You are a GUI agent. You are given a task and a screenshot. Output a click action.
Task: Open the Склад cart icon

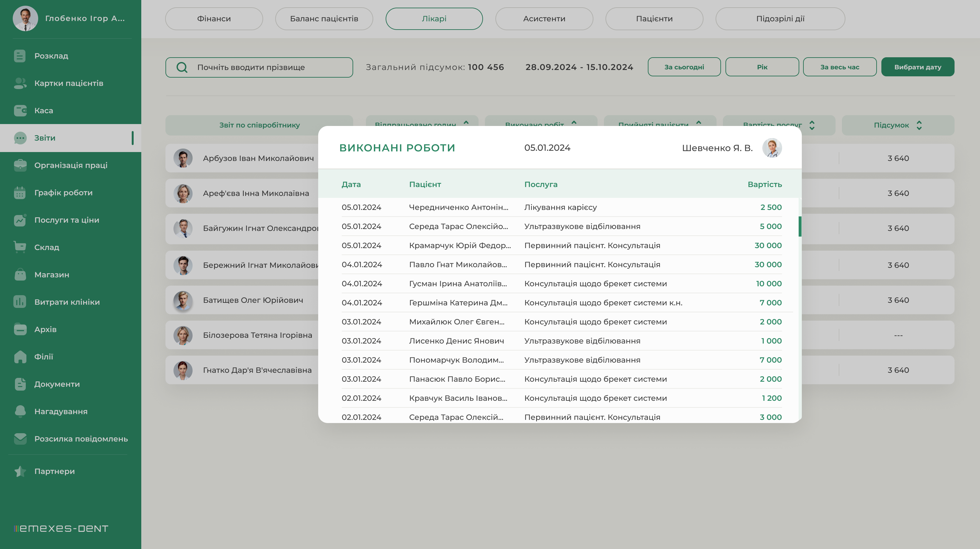[20, 247]
